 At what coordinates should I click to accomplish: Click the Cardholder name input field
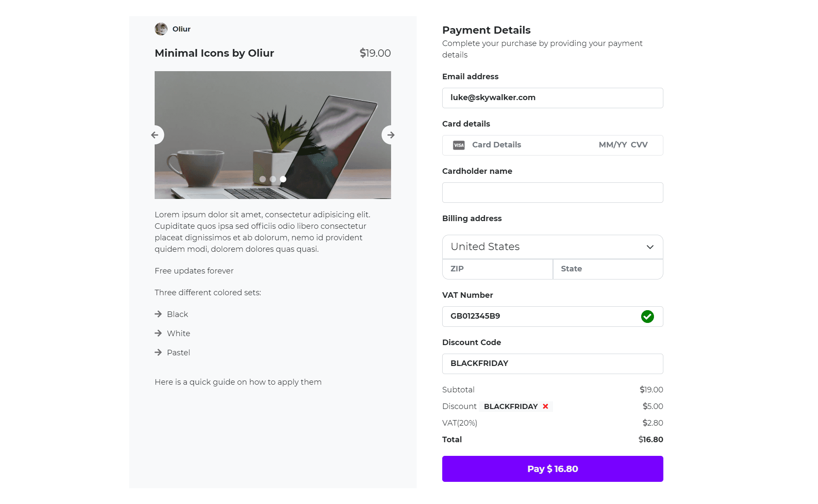pyautogui.click(x=552, y=192)
